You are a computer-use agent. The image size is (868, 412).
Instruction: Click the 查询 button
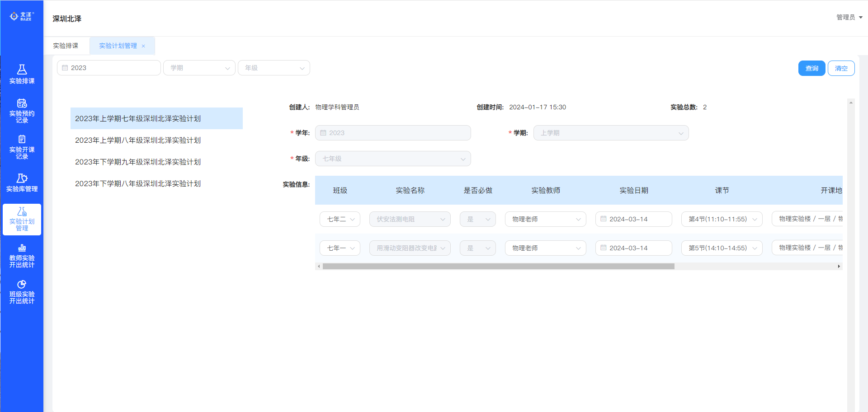(x=811, y=68)
